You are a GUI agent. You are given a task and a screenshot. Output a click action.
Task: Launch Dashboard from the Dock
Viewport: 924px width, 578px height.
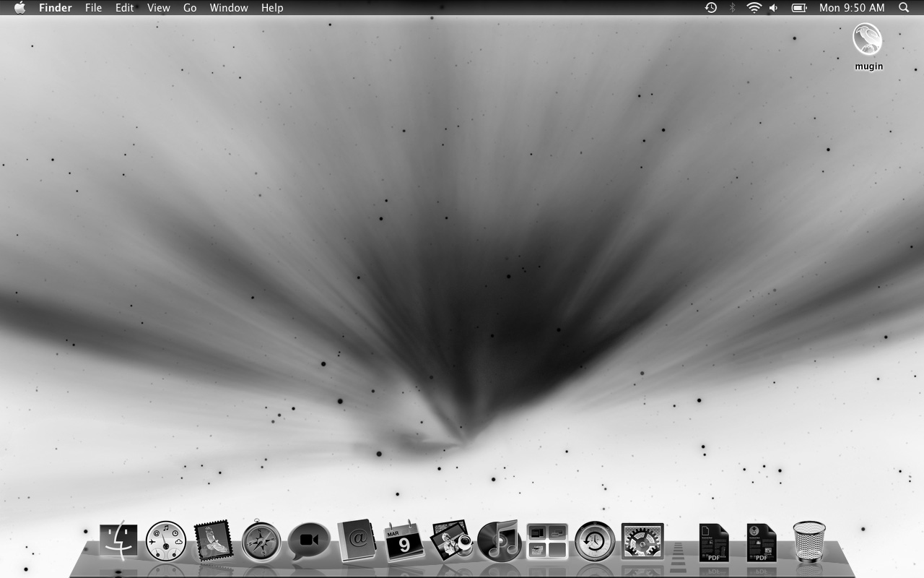coord(165,541)
